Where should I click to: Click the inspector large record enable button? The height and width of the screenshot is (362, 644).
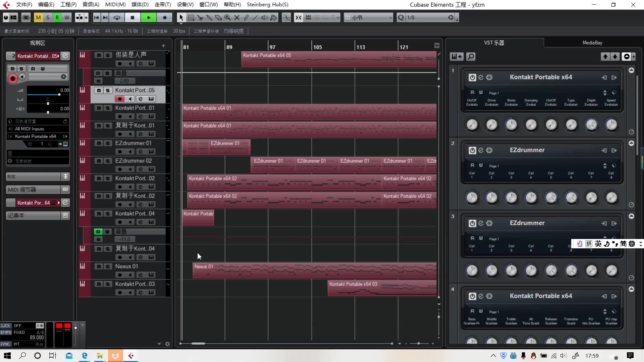pos(13,78)
